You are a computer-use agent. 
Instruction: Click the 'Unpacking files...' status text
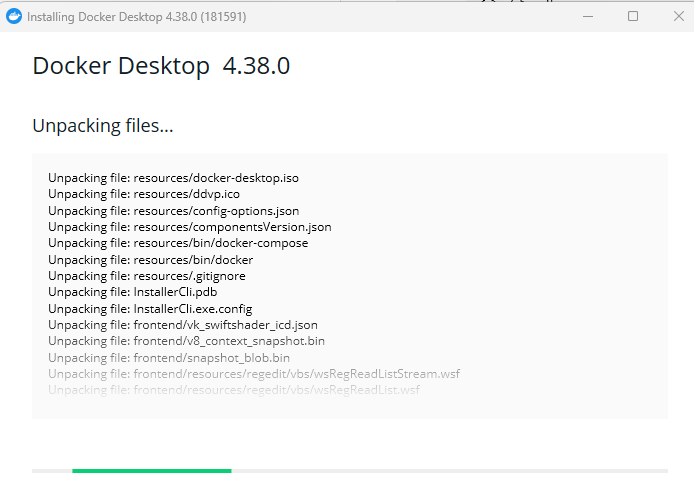tap(103, 126)
